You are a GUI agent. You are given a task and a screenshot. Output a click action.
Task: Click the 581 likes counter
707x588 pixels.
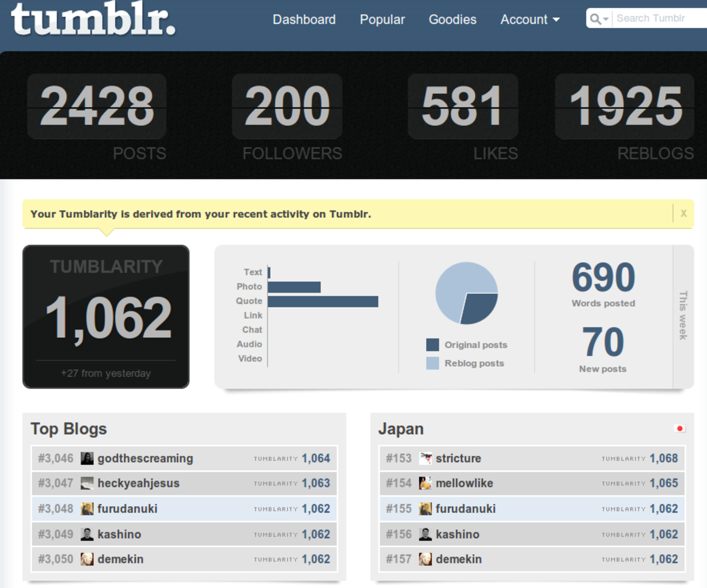click(463, 107)
